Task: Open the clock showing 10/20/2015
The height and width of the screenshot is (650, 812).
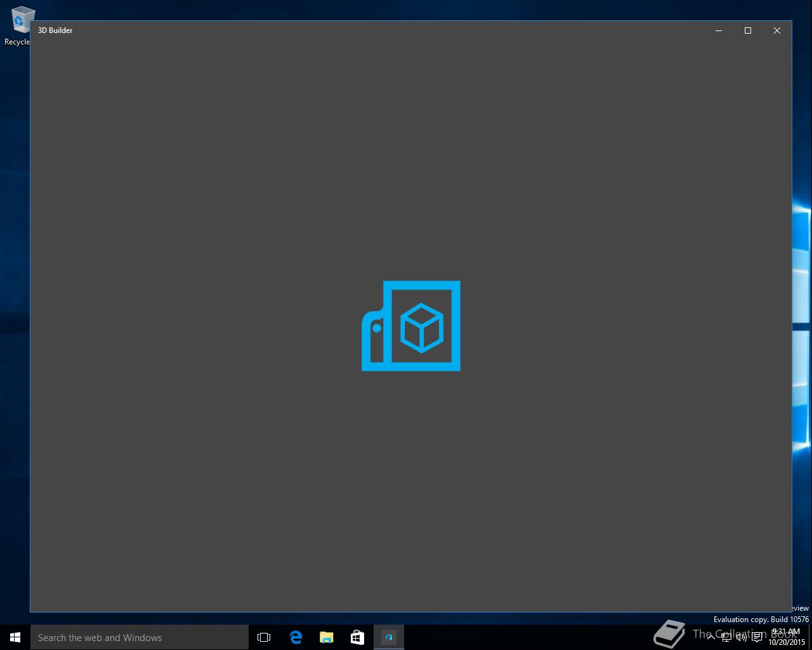Action: point(787,637)
